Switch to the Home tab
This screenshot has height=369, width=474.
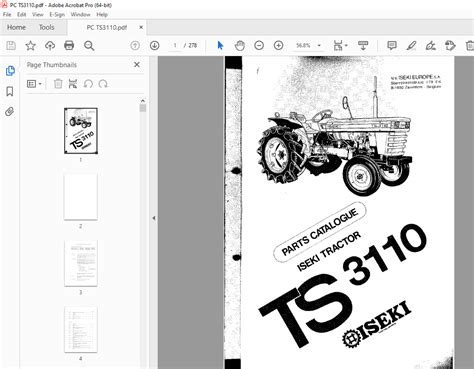[x=16, y=27]
